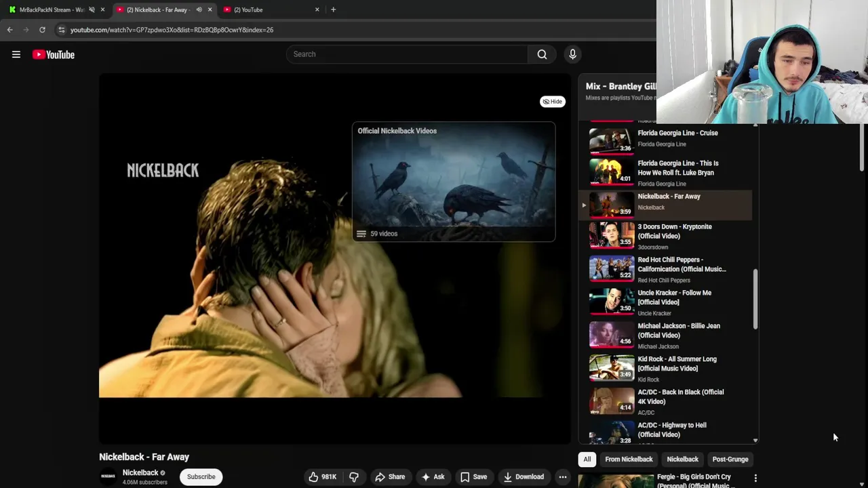
Task: Go back with browser back arrow
Action: coord(9,30)
